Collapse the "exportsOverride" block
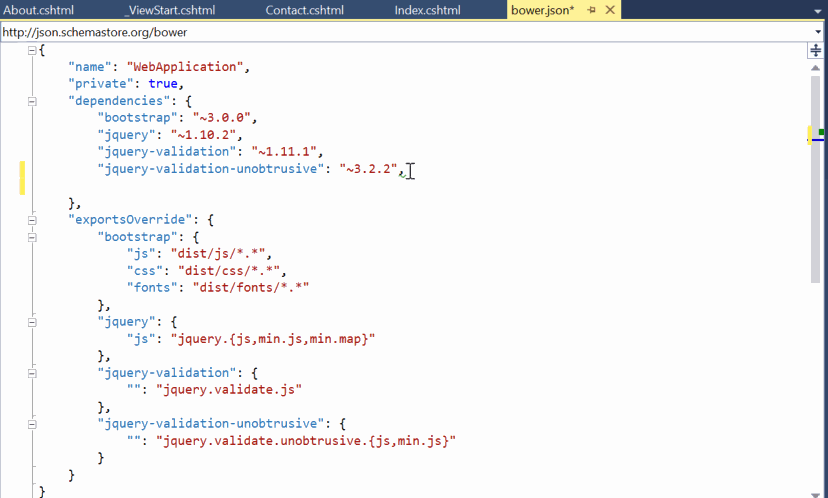 pyautogui.click(x=32, y=220)
